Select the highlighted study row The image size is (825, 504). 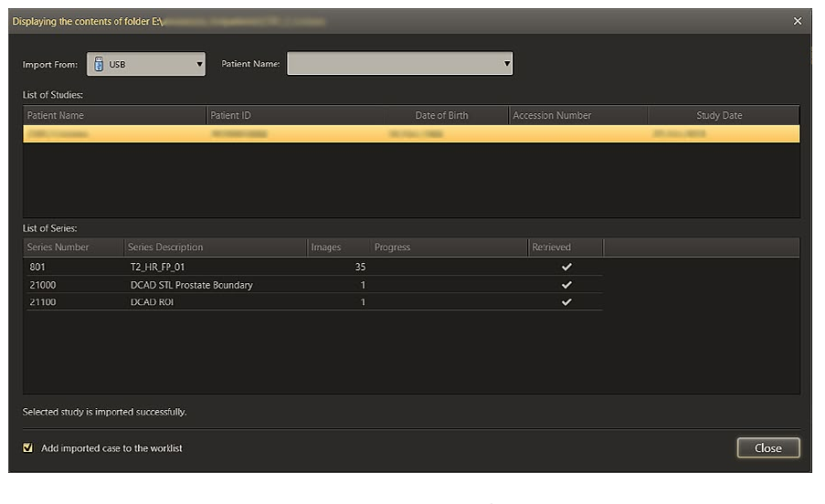coord(411,134)
